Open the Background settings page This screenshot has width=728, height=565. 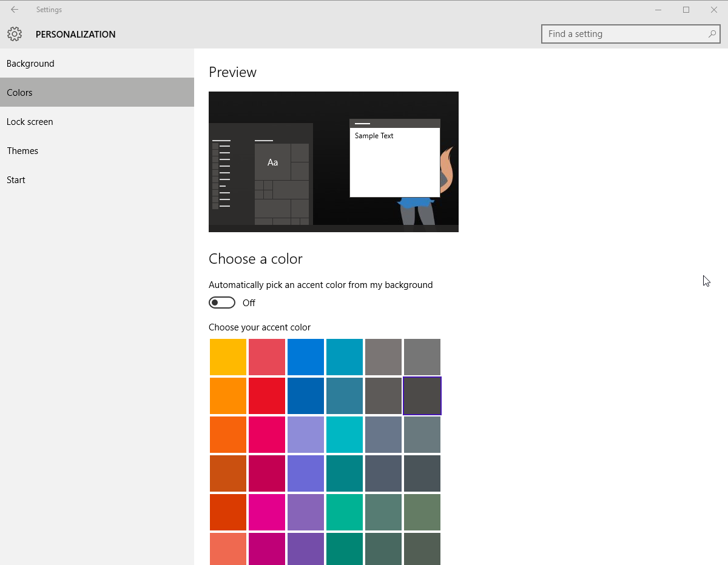pyautogui.click(x=97, y=64)
